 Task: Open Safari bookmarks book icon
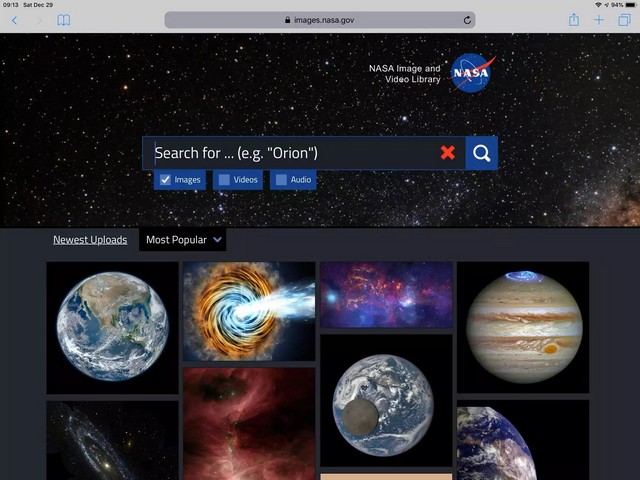(63, 20)
